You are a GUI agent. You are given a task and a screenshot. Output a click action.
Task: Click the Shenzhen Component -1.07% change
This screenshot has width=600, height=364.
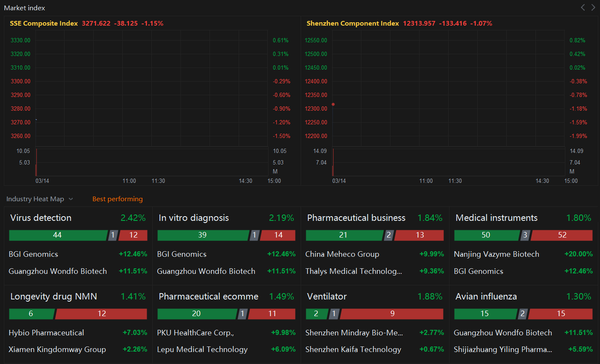[481, 23]
